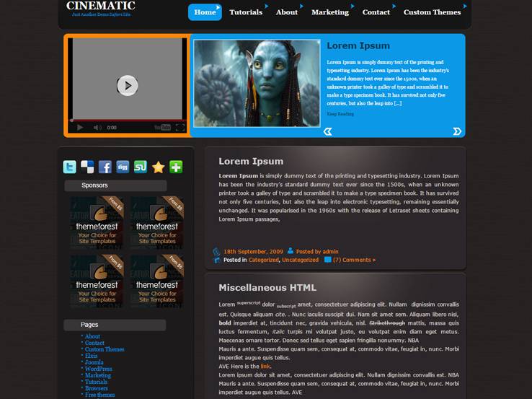Image resolution: width=532 pixels, height=399 pixels.
Task: Open Tutorials in the Pages list
Action: pyautogui.click(x=96, y=382)
